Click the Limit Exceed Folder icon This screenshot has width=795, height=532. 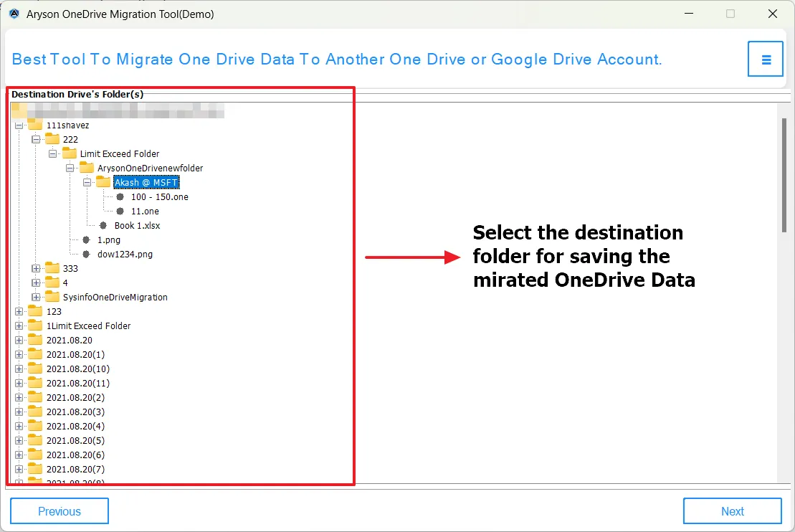point(70,153)
